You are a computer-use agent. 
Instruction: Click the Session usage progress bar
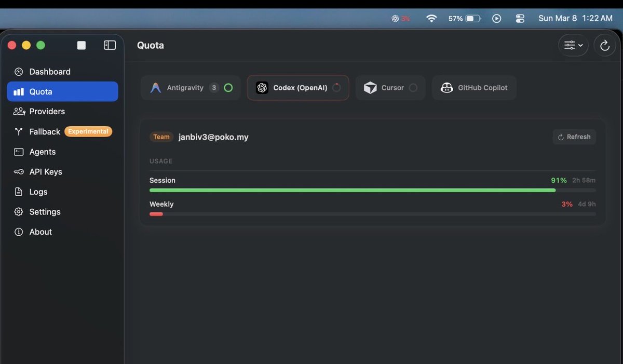tap(373, 190)
